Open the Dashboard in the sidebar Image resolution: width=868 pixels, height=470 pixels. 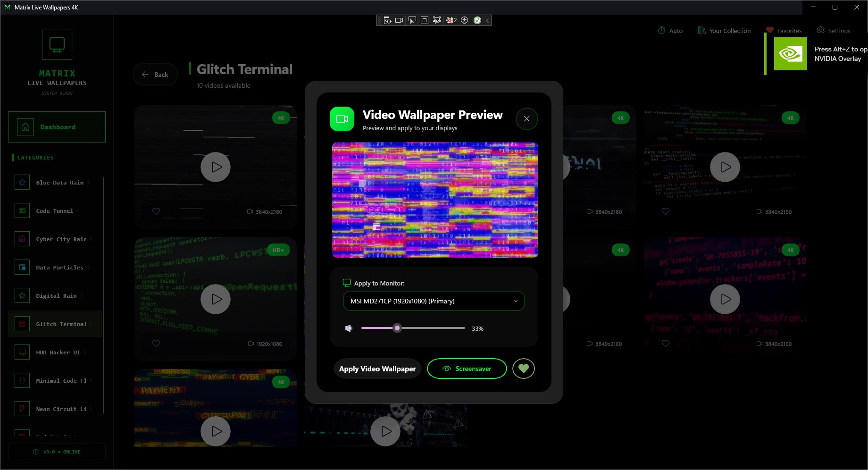pos(57,127)
